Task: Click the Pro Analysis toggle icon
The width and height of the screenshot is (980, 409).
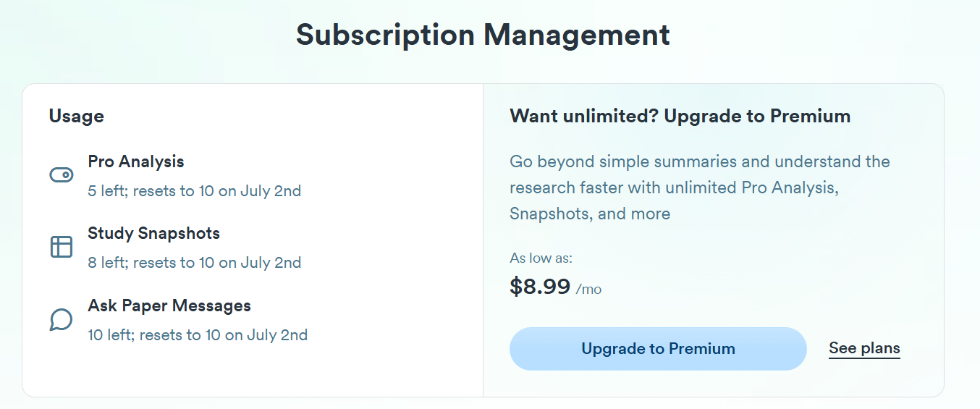Action: pyautogui.click(x=61, y=175)
